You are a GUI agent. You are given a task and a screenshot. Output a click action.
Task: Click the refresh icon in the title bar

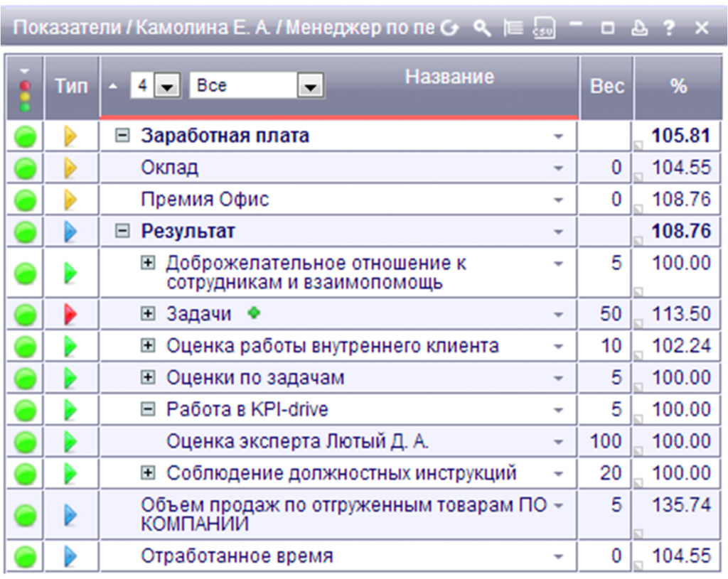[x=449, y=28]
